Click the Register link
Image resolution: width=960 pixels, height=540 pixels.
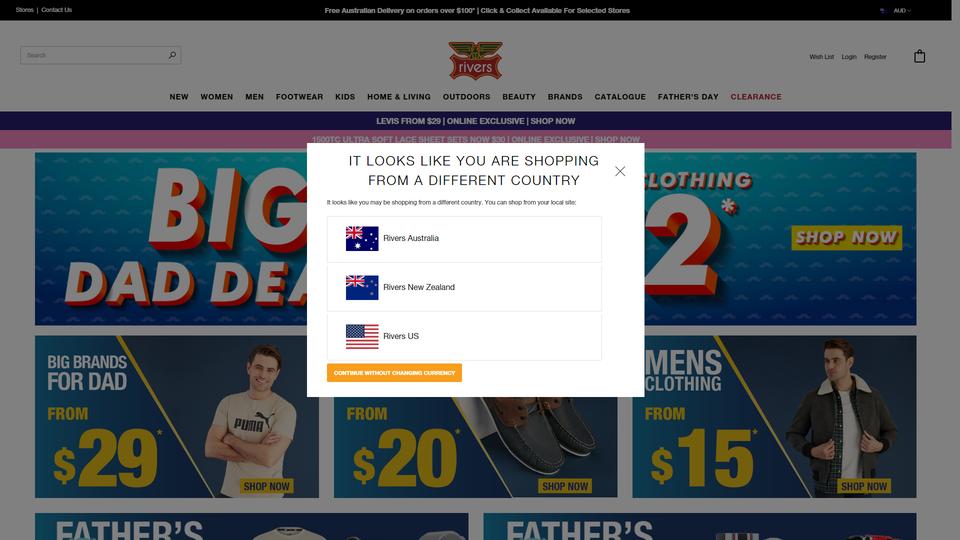coord(876,57)
